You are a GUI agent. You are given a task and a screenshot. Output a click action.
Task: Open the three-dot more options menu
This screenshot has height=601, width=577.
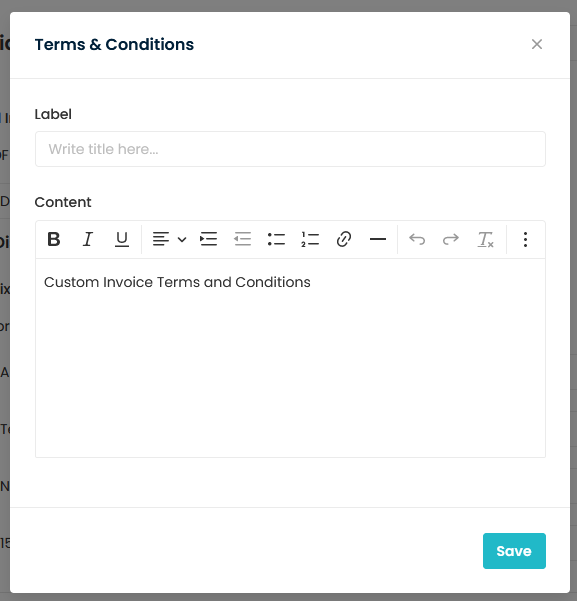pyautogui.click(x=525, y=240)
